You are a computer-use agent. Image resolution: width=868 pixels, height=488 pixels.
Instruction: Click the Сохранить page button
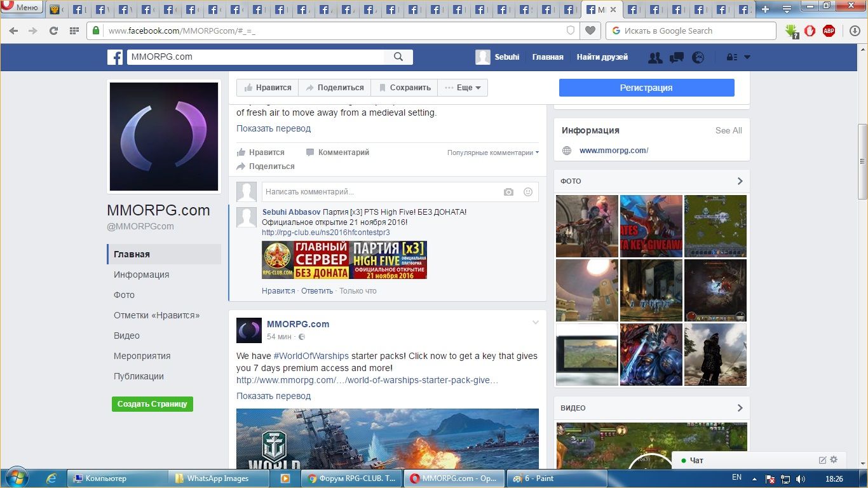(x=405, y=88)
